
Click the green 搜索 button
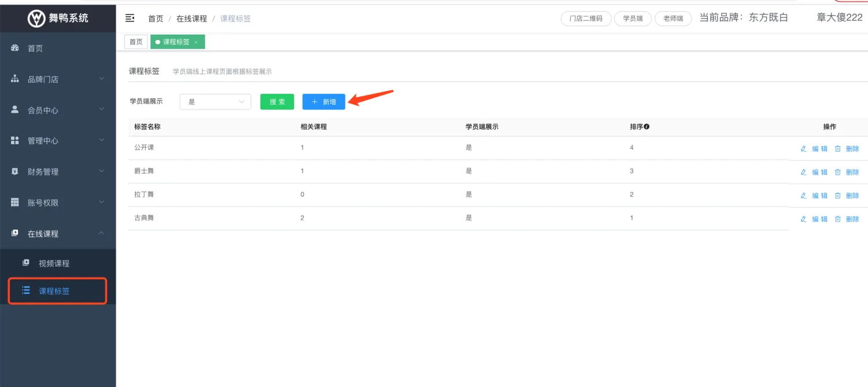click(277, 102)
